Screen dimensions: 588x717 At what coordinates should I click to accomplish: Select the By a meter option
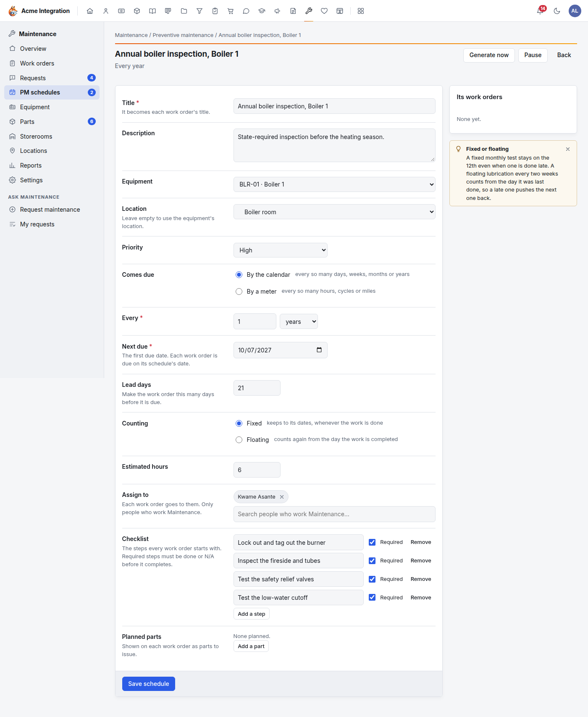[x=239, y=292]
